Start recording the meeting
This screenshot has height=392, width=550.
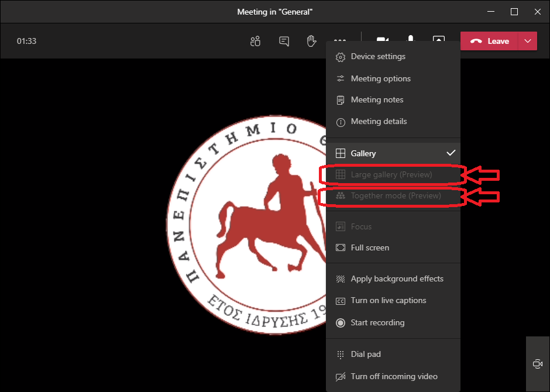coord(393,322)
